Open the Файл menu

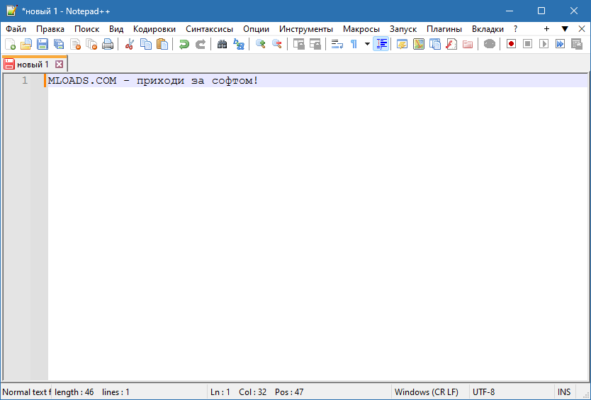[x=16, y=29]
